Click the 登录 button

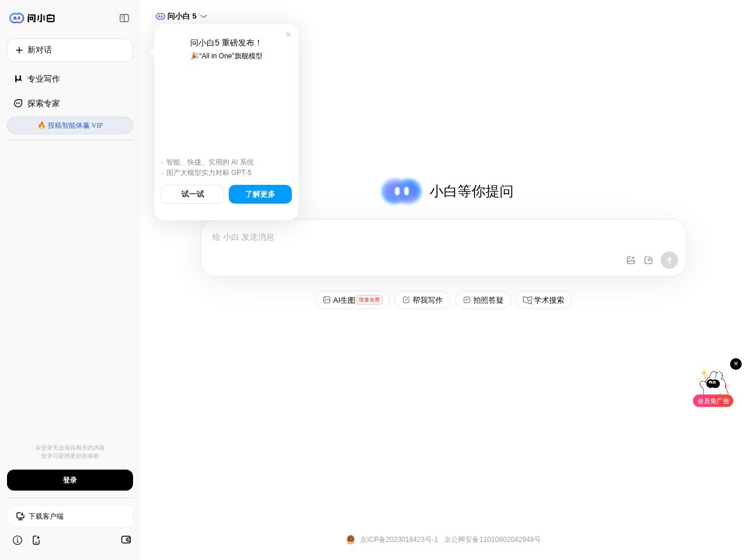click(70, 480)
